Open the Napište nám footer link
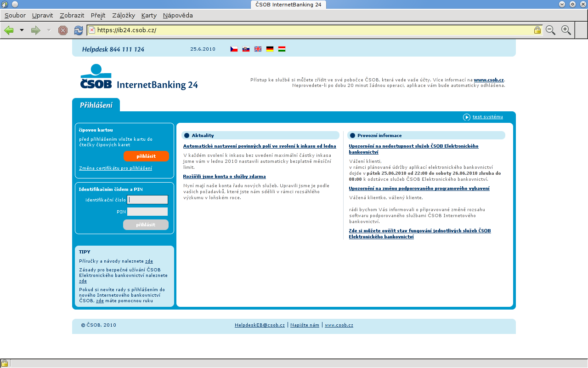Screen dimensions: 588x368 (305, 325)
